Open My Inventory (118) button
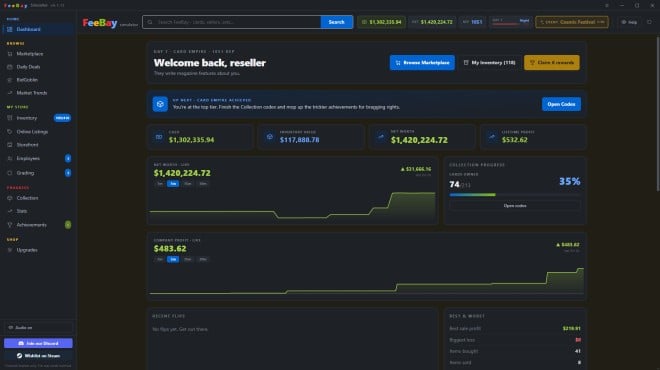This screenshot has height=370, width=660. point(489,63)
